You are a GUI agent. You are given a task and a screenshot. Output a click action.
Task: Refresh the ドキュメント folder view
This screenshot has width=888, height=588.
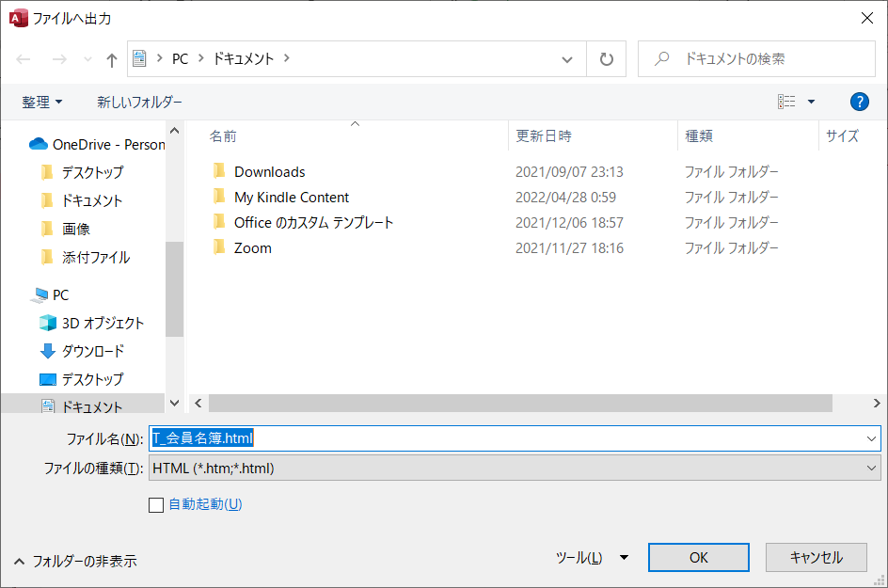point(606,58)
